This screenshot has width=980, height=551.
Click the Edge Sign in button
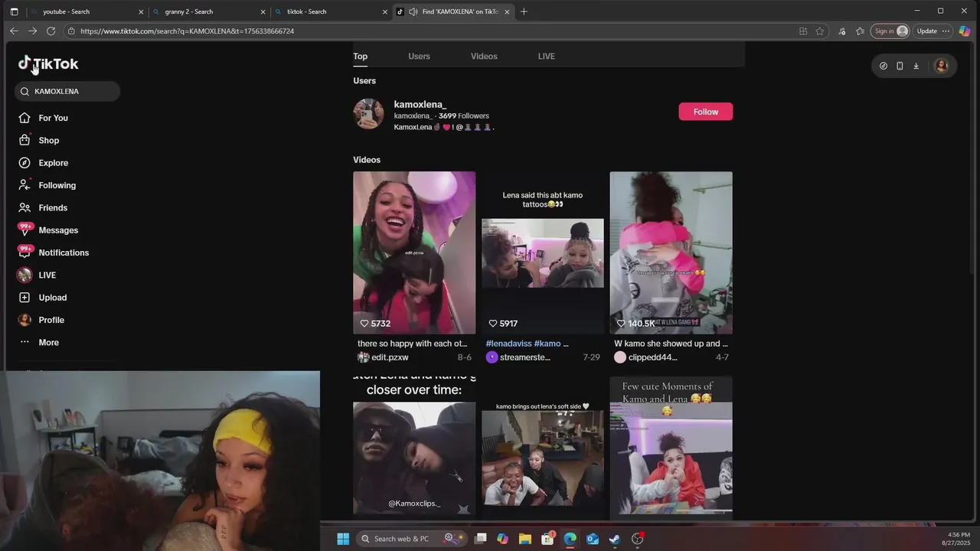coord(890,31)
